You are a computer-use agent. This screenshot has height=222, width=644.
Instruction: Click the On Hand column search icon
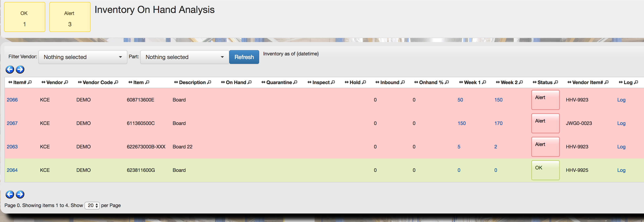pyautogui.click(x=249, y=82)
